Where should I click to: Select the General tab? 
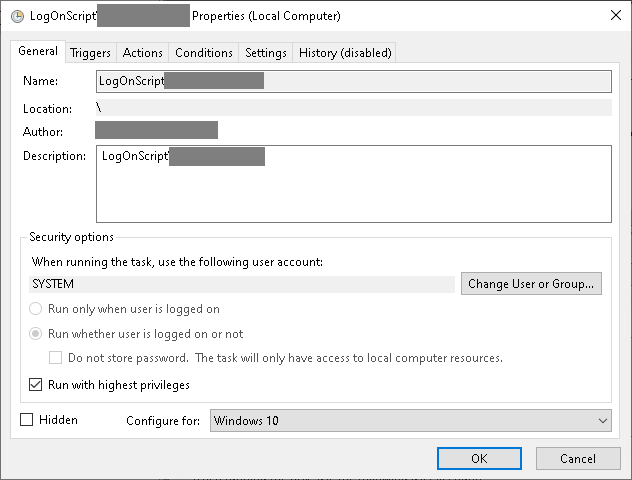pos(38,52)
